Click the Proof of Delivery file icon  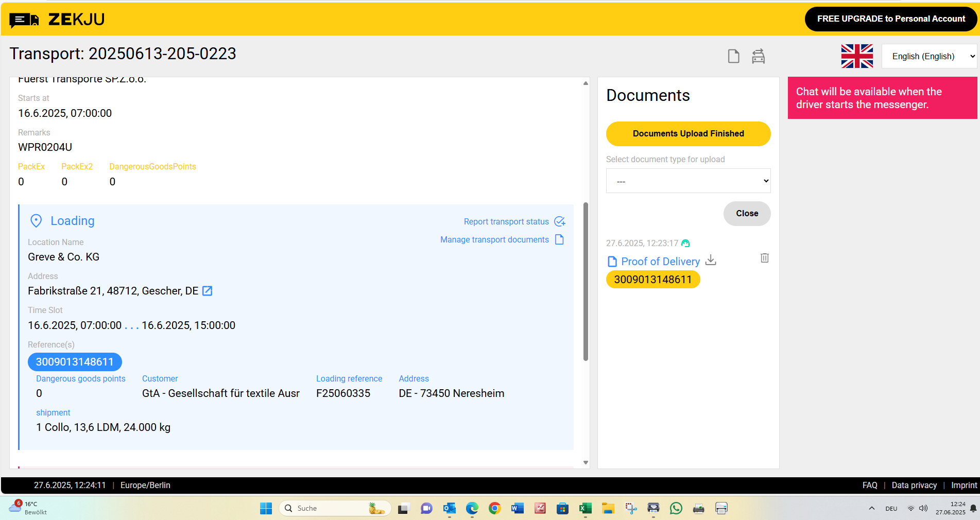[612, 262]
